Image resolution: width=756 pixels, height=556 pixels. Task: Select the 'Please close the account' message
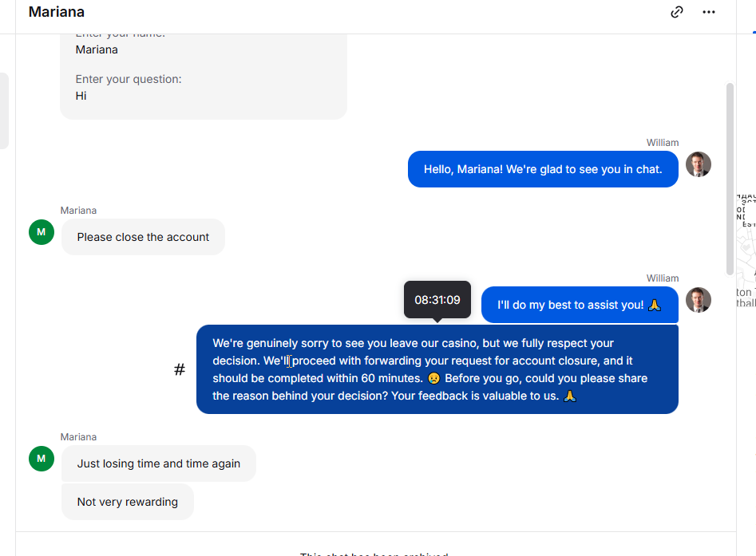point(143,237)
